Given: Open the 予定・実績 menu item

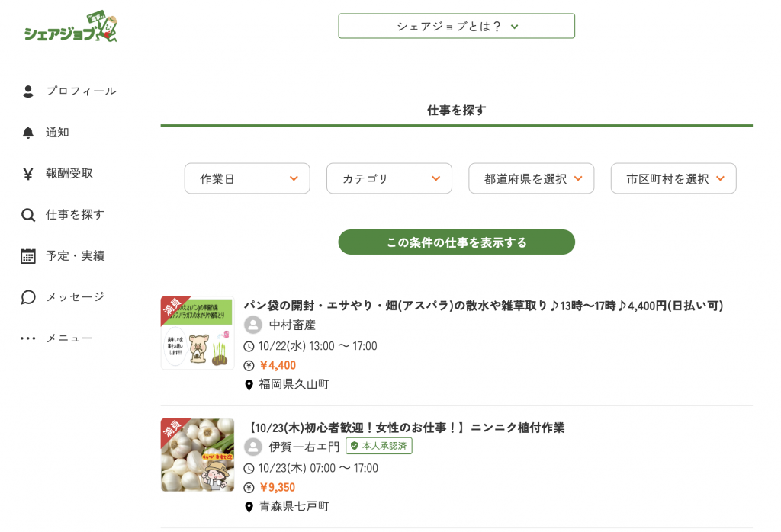Looking at the screenshot, I should tap(75, 256).
